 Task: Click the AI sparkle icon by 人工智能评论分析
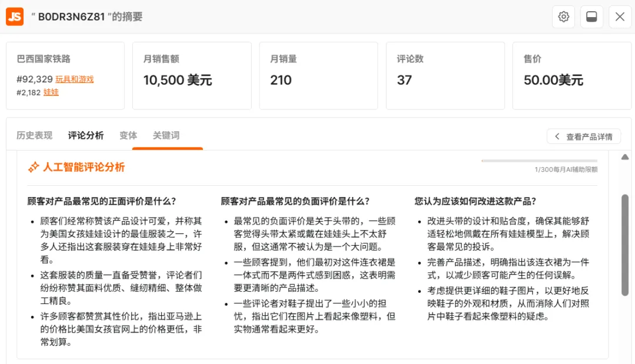tap(35, 166)
